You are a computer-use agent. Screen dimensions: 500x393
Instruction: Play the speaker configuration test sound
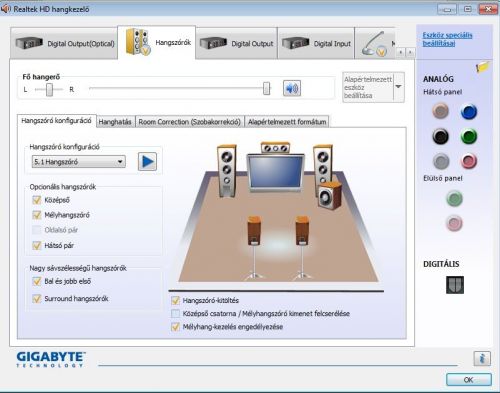(x=147, y=162)
